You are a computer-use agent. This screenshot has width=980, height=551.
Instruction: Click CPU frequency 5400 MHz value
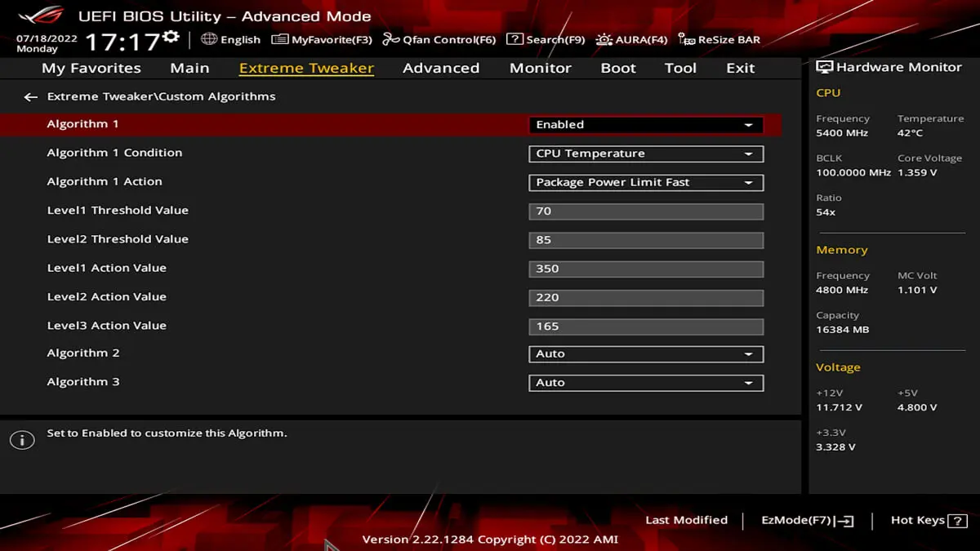point(842,132)
